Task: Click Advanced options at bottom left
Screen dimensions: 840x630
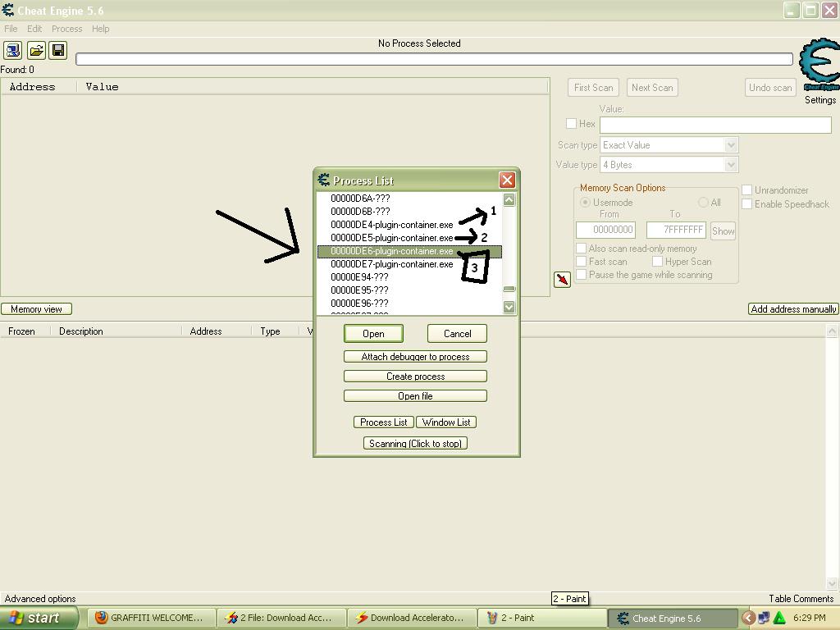Action: pos(40,599)
